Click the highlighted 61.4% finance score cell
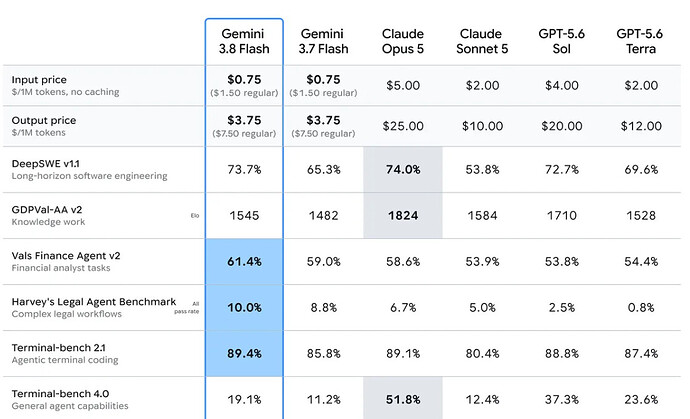This screenshot has height=419, width=690. 244,261
